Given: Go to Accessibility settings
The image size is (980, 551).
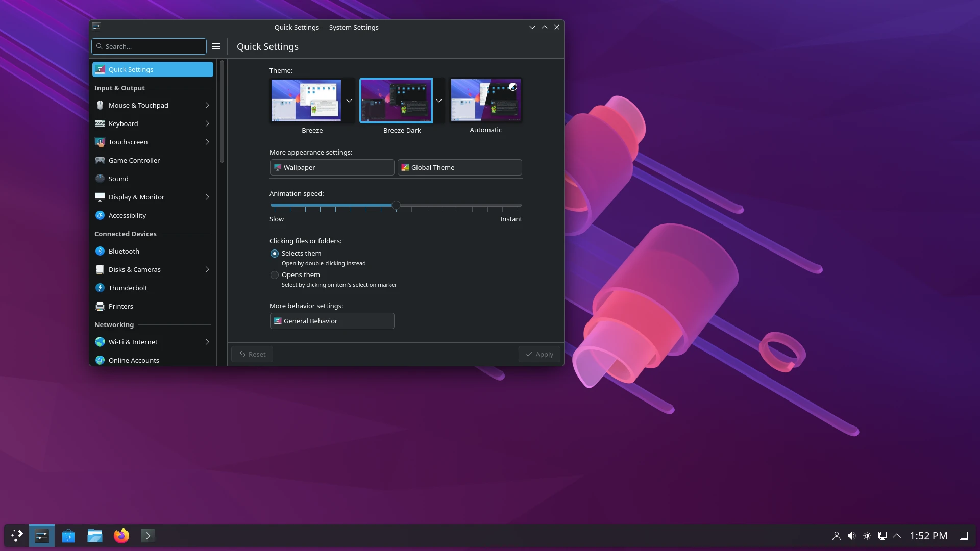Looking at the screenshot, I should pyautogui.click(x=127, y=215).
